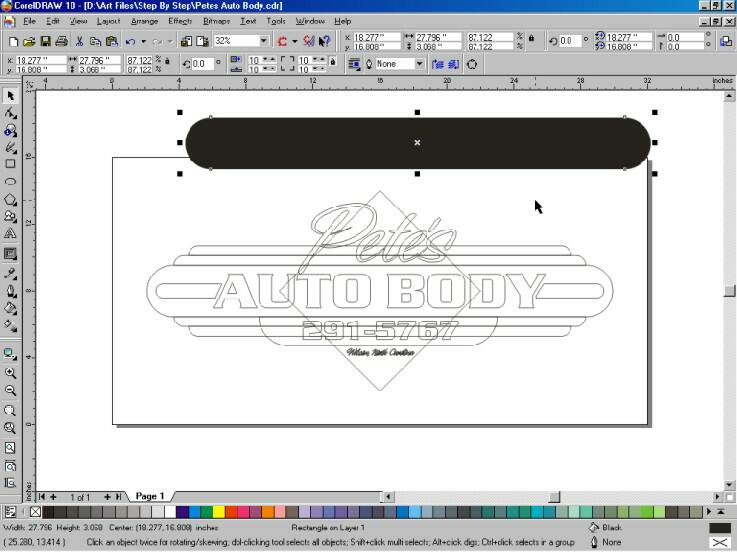Screen dimensions: 737x552
Task: Select the Polygon tool
Action: (x=10, y=199)
